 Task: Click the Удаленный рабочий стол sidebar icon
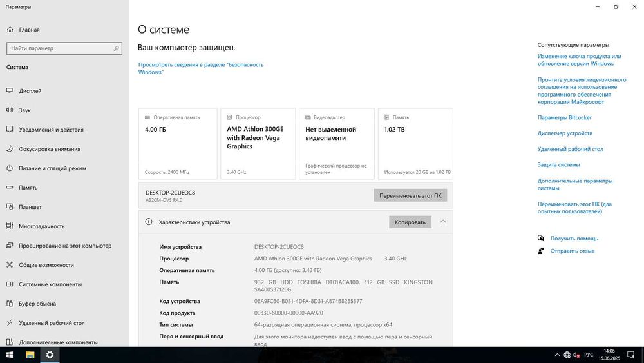click(x=10, y=322)
